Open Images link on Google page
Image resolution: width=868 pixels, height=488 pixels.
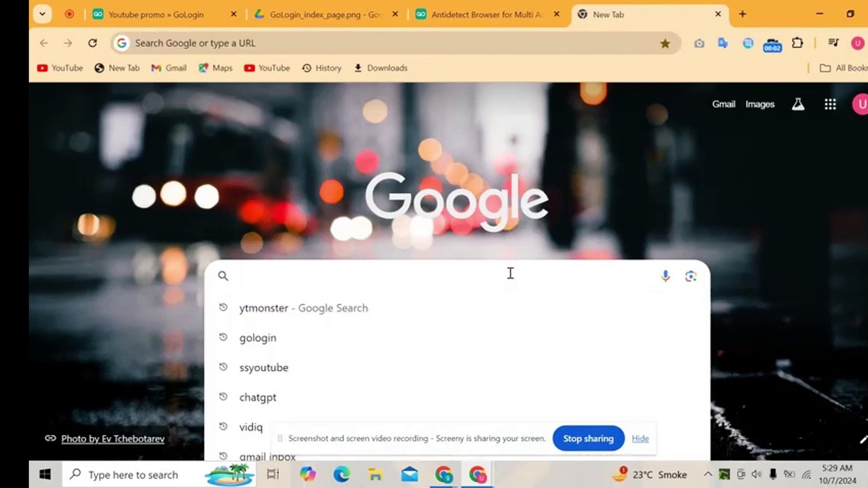pos(760,104)
